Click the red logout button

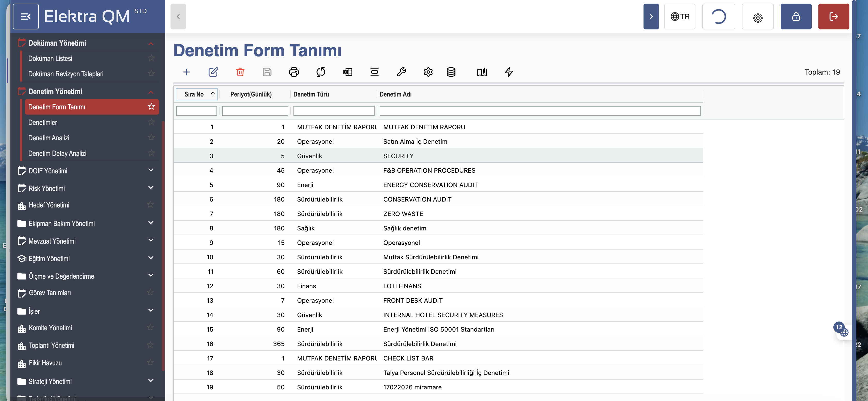click(x=833, y=17)
